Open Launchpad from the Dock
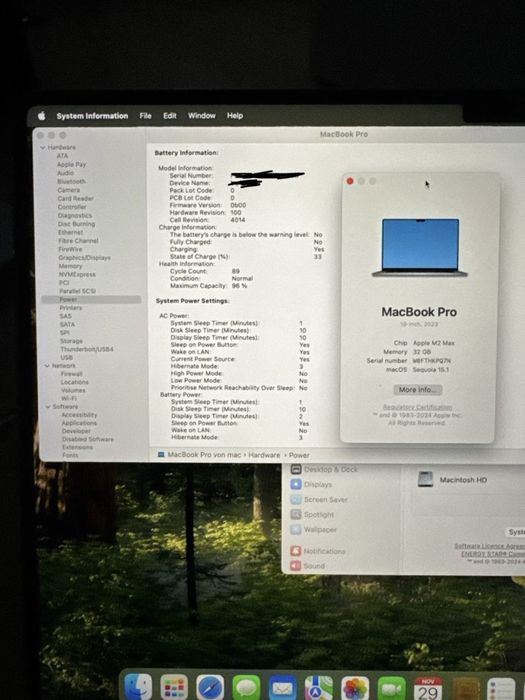Screen dimensions: 525x700 click(174, 687)
